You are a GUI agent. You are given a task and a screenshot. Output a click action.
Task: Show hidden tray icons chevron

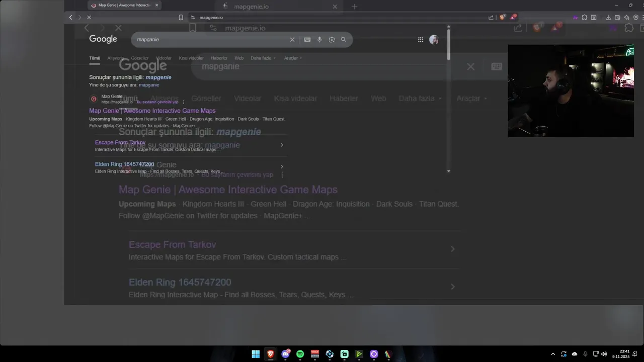[x=553, y=354]
